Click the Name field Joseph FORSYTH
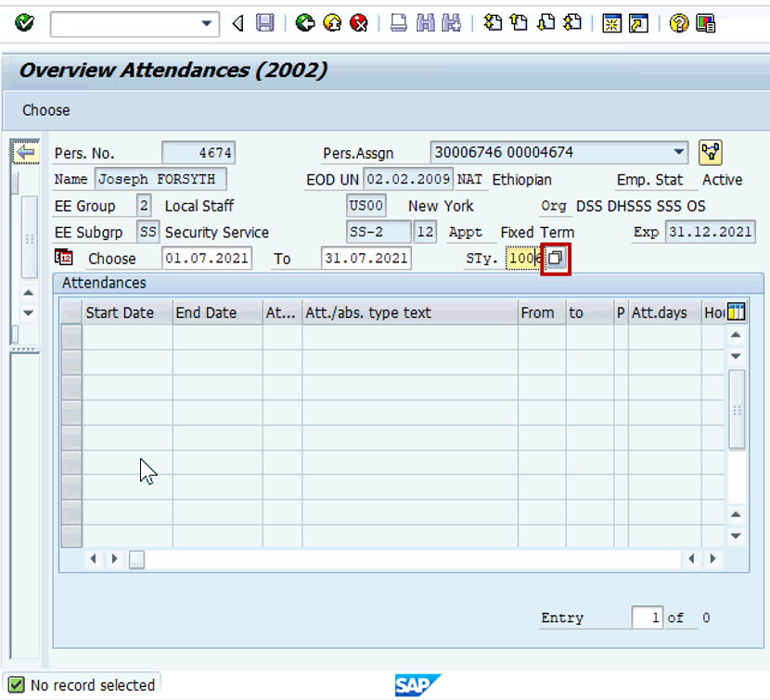Image resolution: width=770 pixels, height=700 pixels. pyautogui.click(x=160, y=179)
